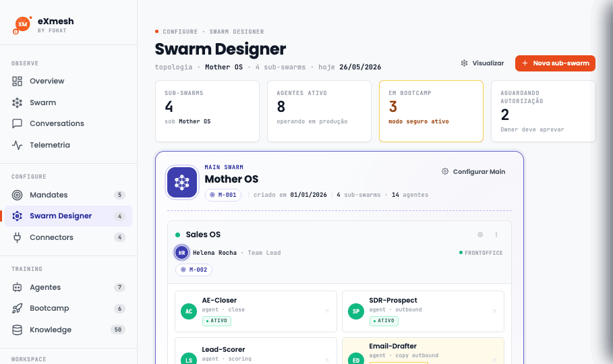Open Swarm from the sidebar
The height and width of the screenshot is (364, 613).
[68, 102]
